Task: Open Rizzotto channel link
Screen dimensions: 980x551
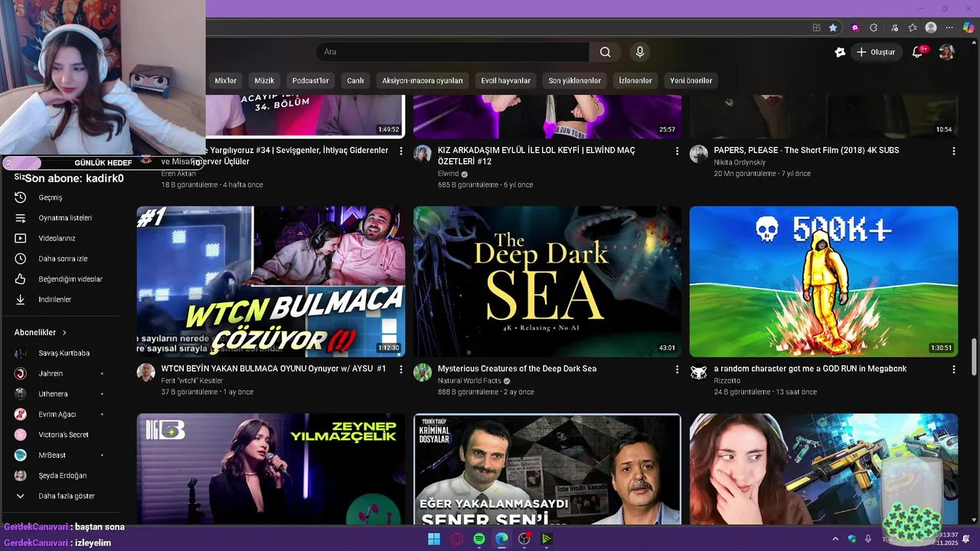Action: click(727, 380)
